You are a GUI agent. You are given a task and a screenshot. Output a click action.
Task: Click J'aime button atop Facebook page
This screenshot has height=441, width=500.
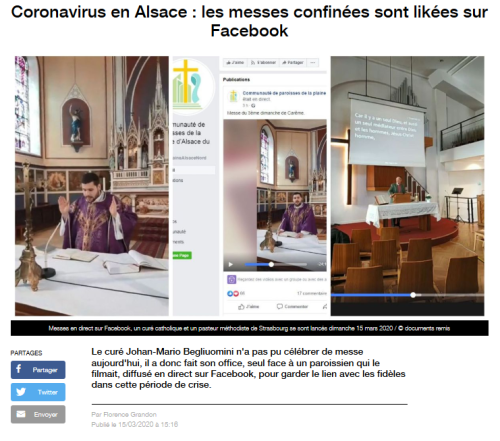(x=235, y=62)
